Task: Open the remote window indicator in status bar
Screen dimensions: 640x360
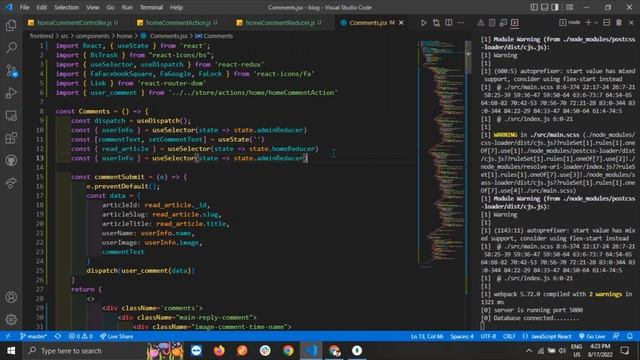Action: tap(8, 336)
